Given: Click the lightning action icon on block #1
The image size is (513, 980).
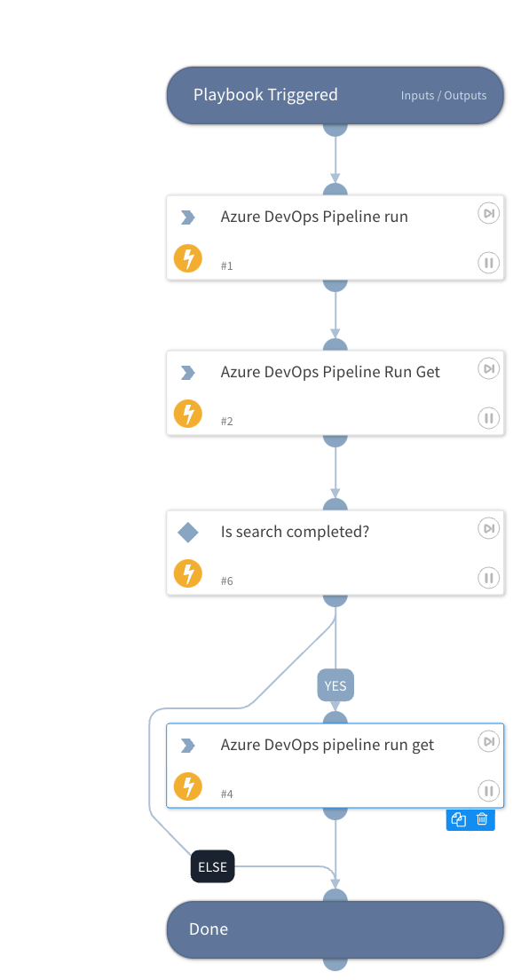Looking at the screenshot, I should (187, 258).
